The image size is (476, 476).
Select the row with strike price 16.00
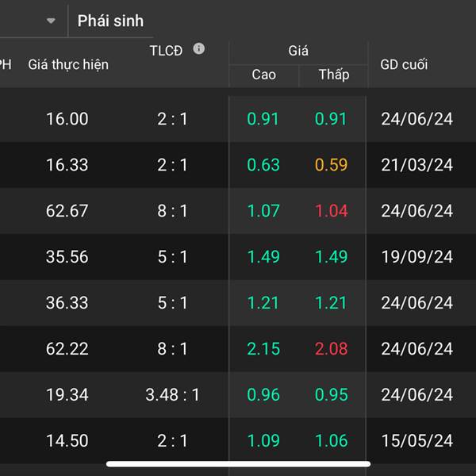tap(238, 119)
